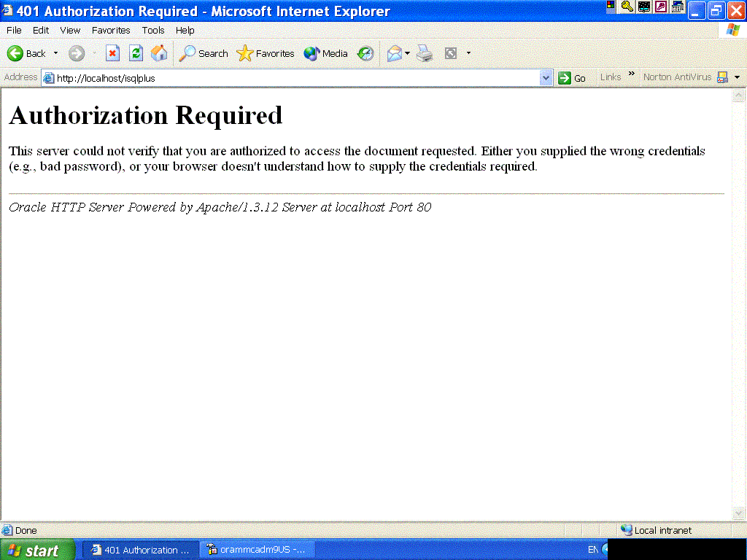Refresh the page using the toolbar icon
Viewport: 747px width, 560px height.
coord(136,53)
